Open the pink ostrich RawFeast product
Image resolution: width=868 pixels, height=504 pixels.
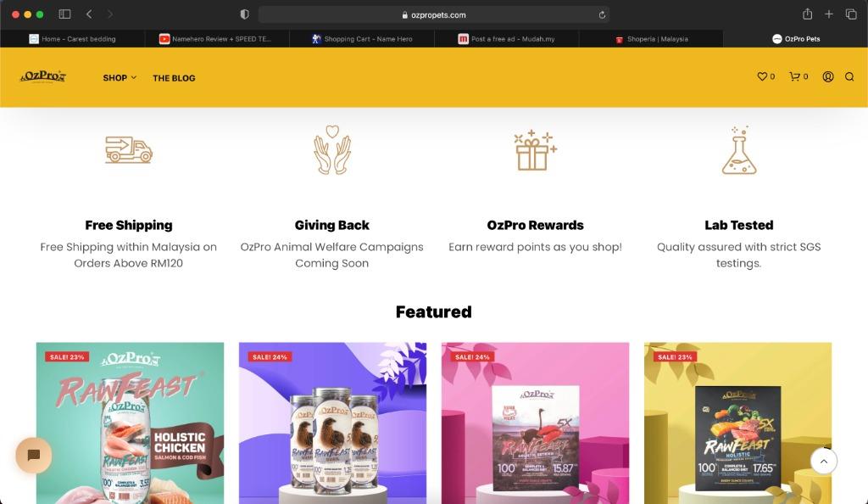pyautogui.click(x=536, y=423)
